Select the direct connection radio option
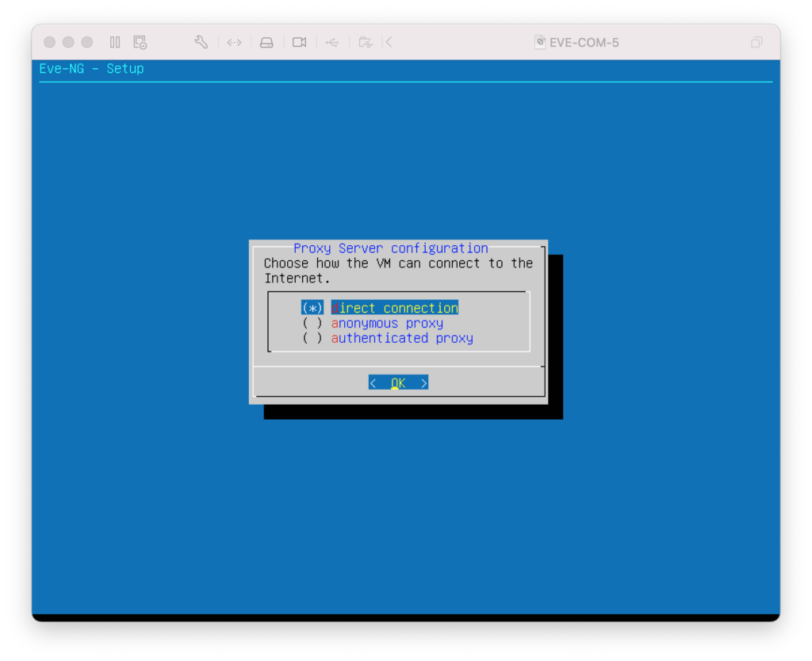The image size is (812, 661). tap(380, 308)
